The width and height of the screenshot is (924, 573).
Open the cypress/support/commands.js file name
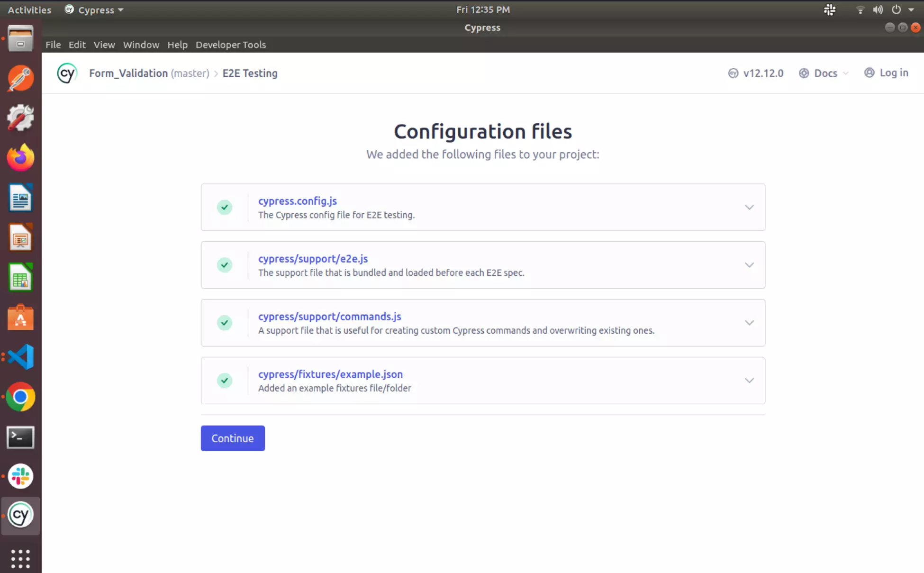tap(330, 316)
